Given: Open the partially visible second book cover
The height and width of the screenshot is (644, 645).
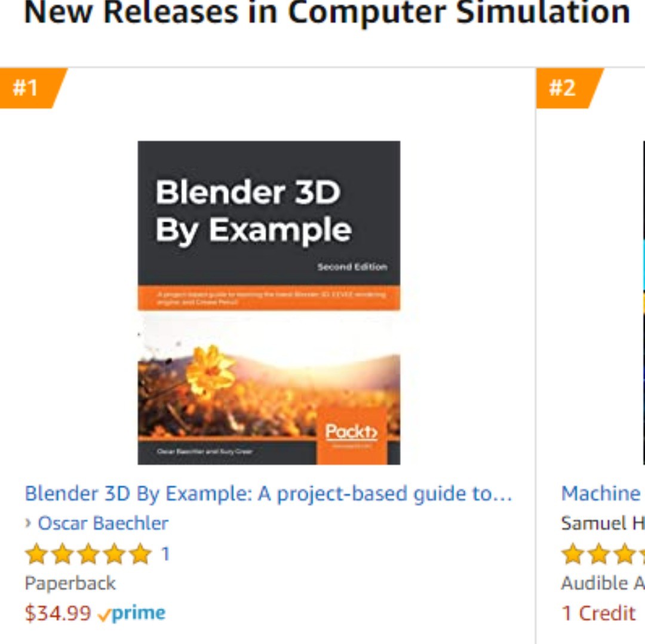Looking at the screenshot, I should (x=643, y=303).
